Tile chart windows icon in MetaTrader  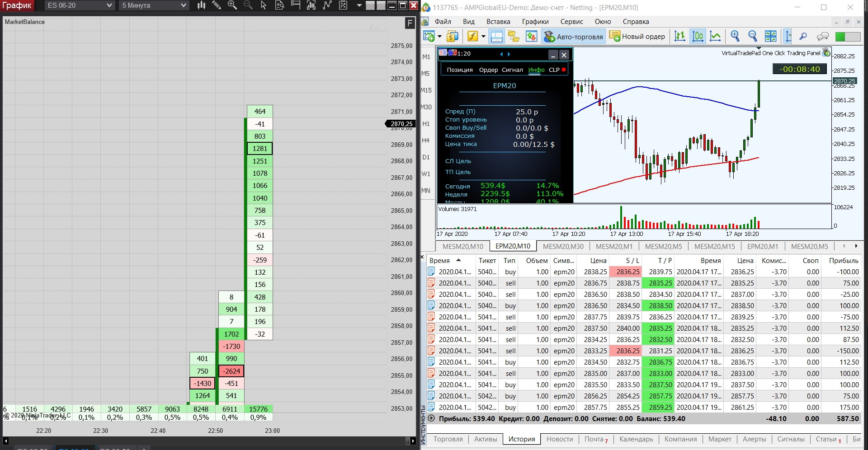[770, 37]
